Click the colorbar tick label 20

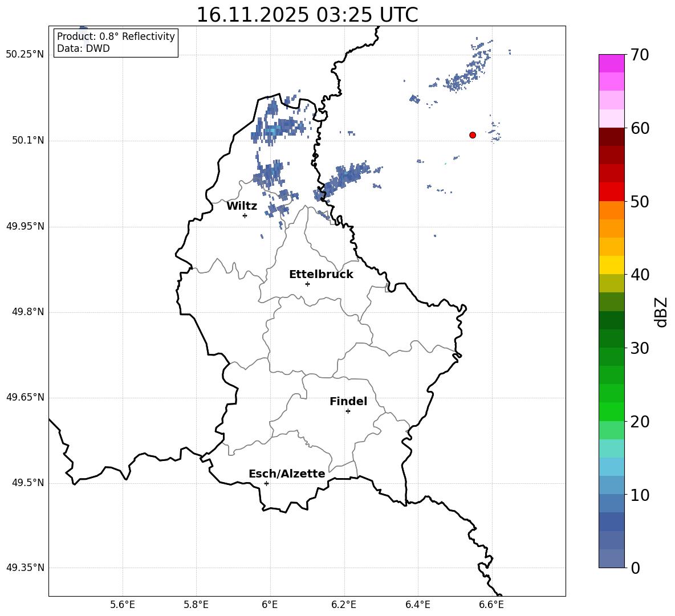640,422
